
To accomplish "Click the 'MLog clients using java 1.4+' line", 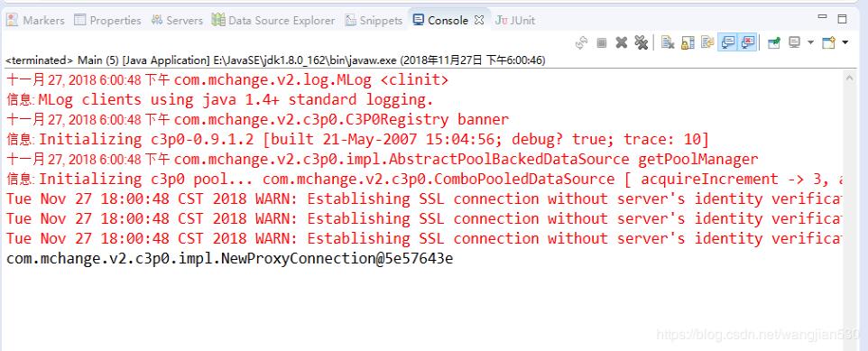I will (x=220, y=100).
